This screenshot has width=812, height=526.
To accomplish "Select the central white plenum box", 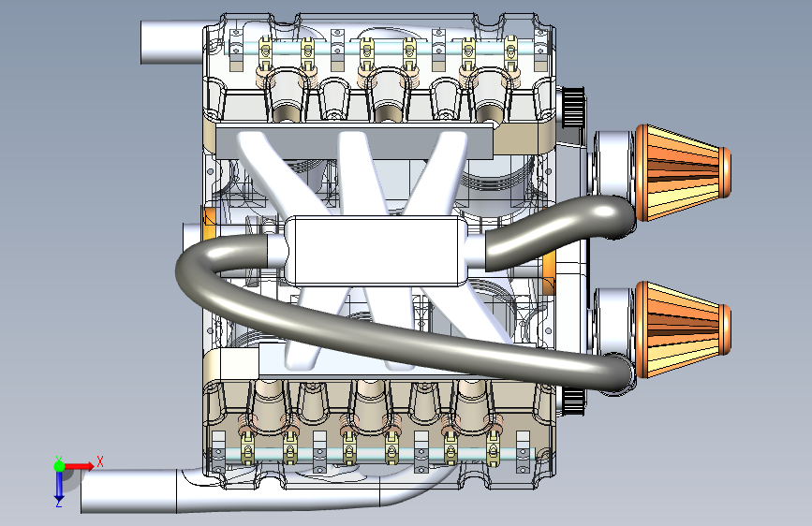I will point(375,251).
